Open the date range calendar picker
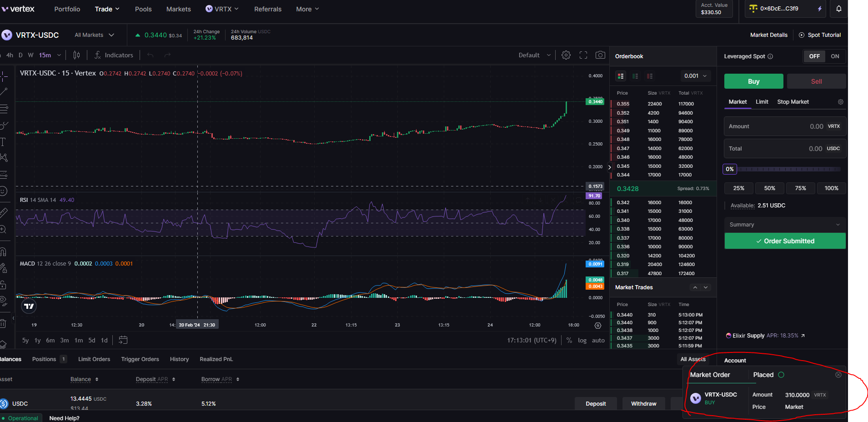The width and height of the screenshot is (868, 422). (123, 340)
